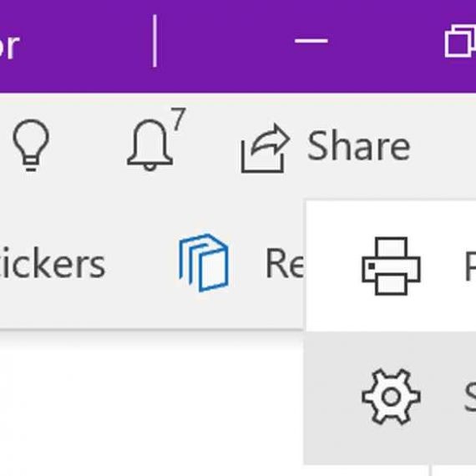The image size is (476, 476).
Task: Choose the Print entry starting with P
Action: tap(470, 266)
